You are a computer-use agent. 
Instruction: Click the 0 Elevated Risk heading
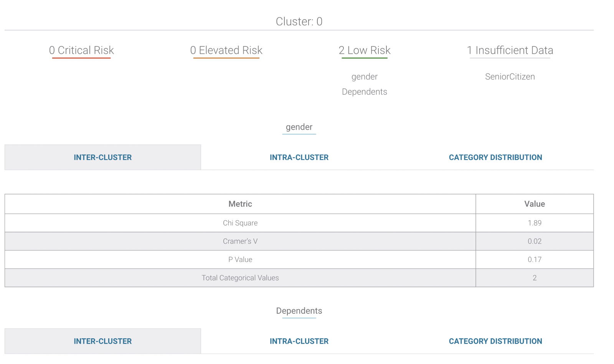pos(226,50)
